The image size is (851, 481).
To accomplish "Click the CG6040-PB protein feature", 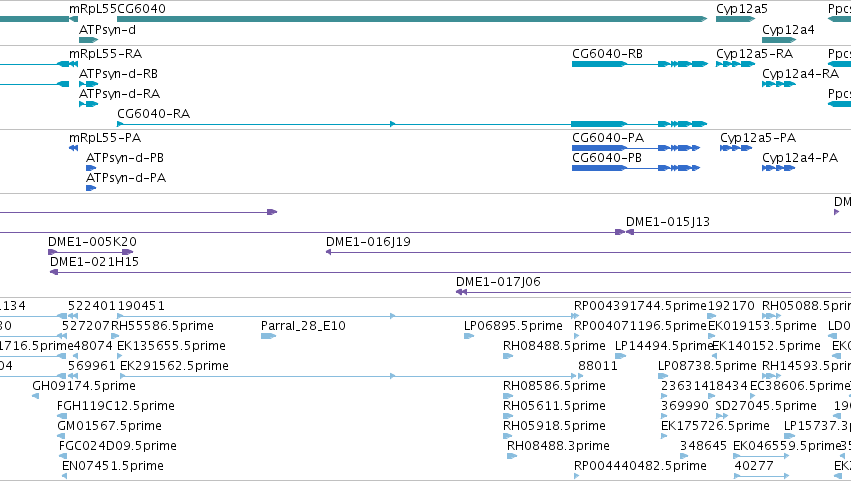I will coord(636,168).
